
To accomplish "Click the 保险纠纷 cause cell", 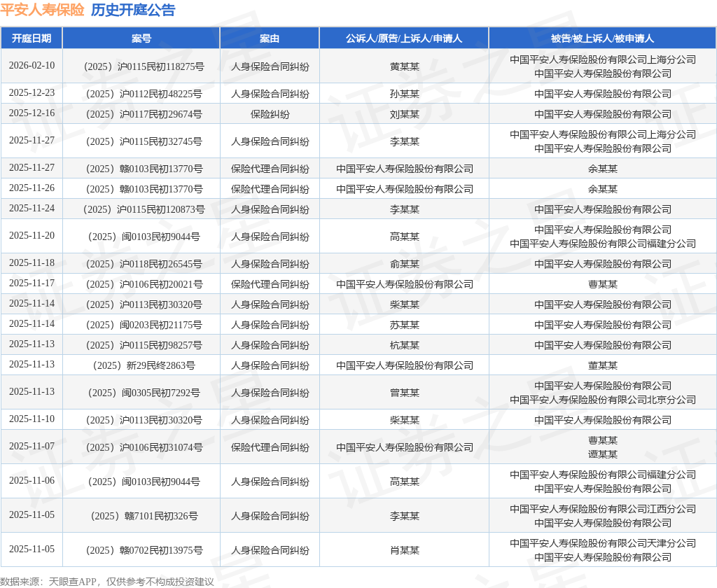I will point(270,114).
